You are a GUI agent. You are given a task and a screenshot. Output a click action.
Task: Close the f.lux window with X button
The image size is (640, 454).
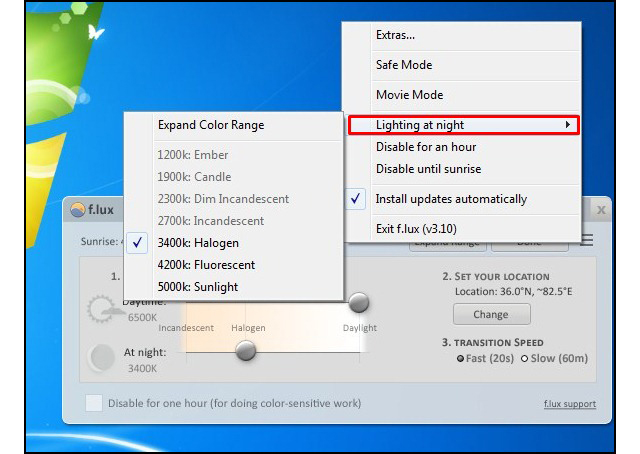[x=601, y=210]
